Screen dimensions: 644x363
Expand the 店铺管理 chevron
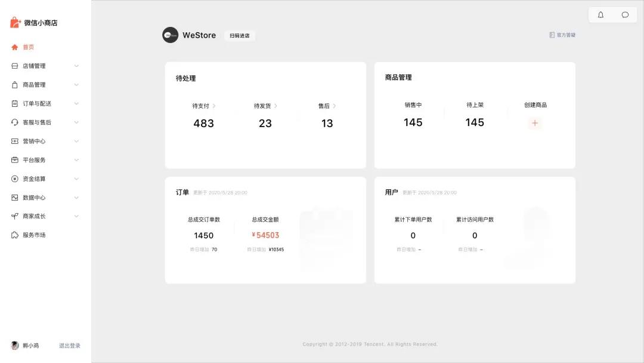76,66
